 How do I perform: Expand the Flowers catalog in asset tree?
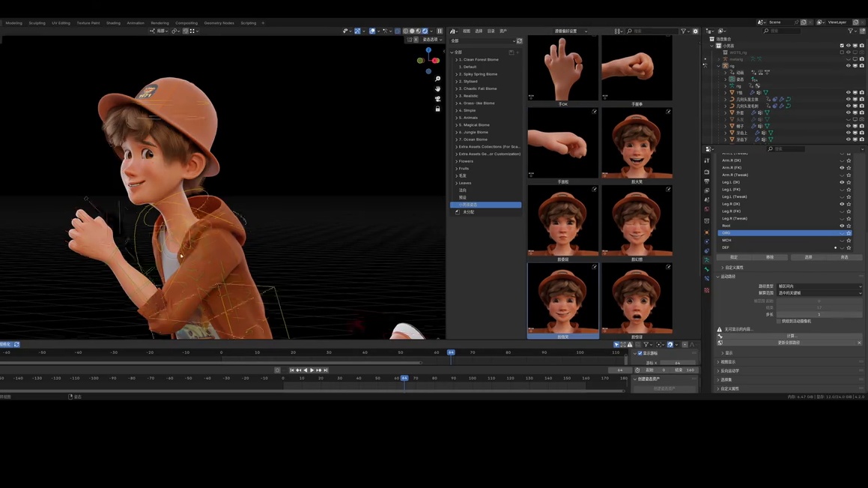(456, 161)
